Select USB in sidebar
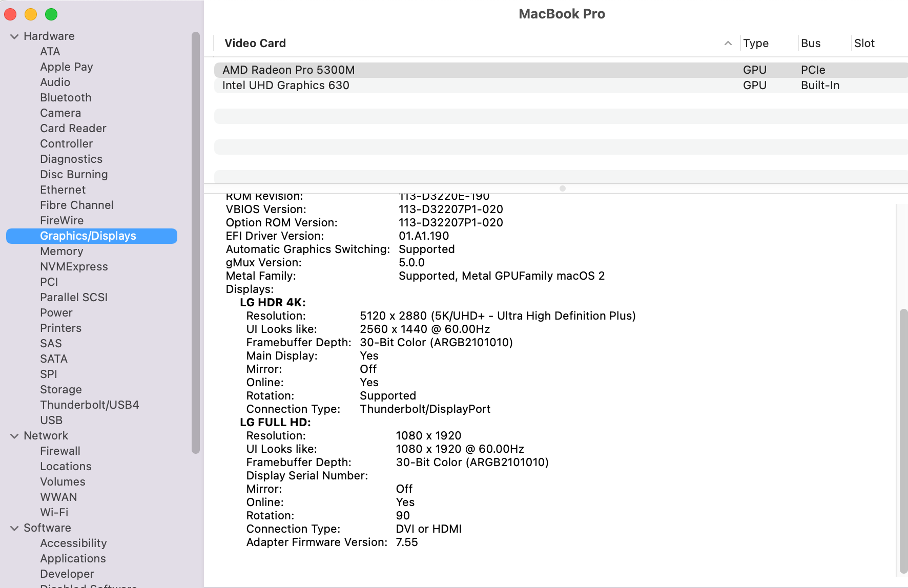Viewport: 908px width, 588px height. [51, 421]
